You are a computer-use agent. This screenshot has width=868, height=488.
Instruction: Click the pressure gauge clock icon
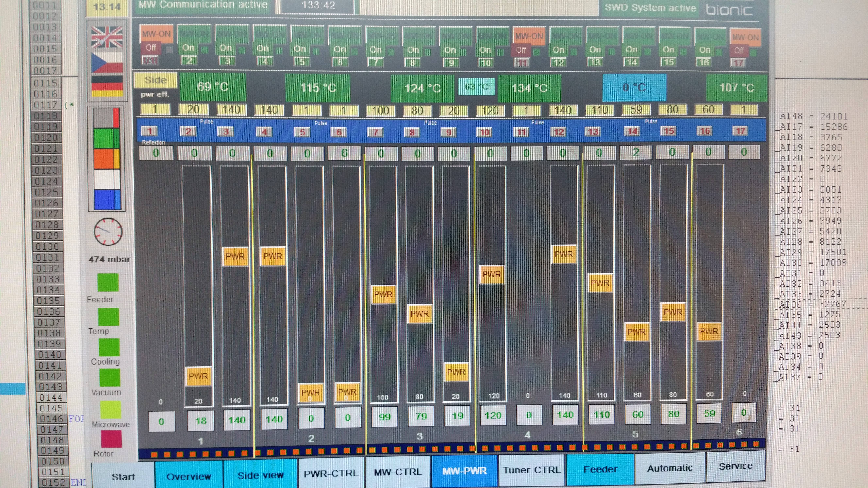(x=108, y=232)
